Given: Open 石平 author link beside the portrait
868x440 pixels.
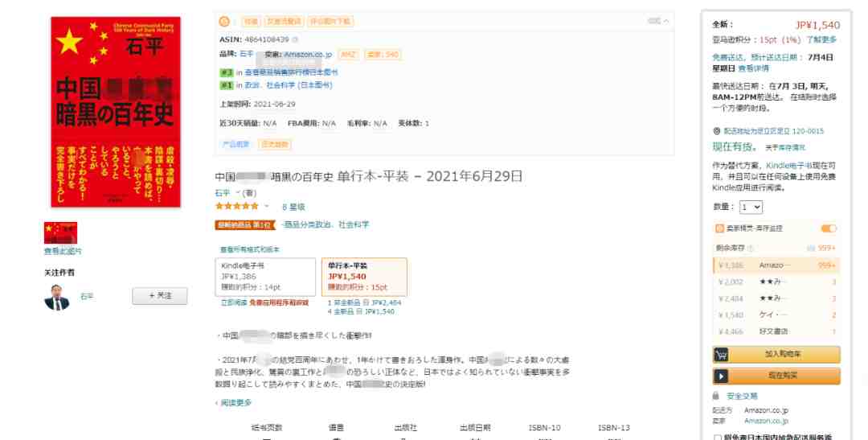Looking at the screenshot, I should (87, 297).
